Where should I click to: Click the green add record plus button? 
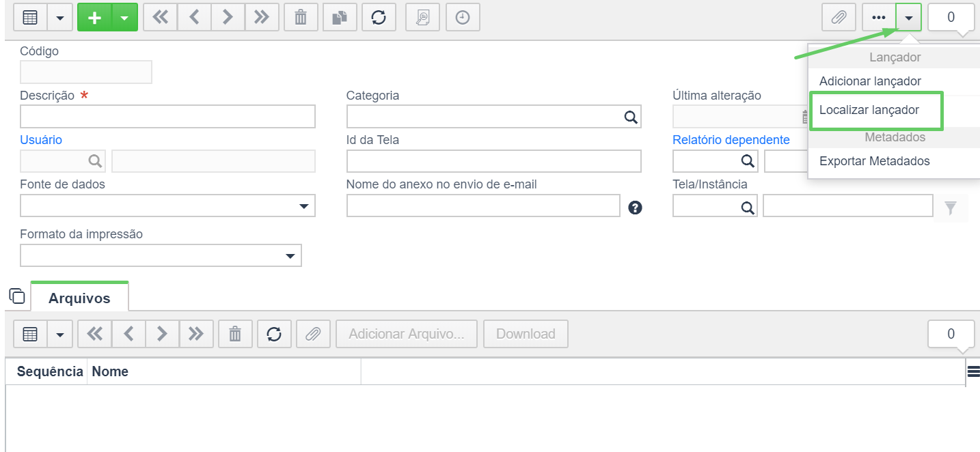[94, 18]
